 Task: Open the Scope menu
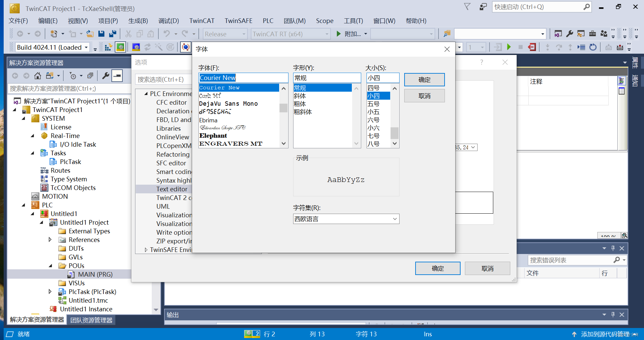[x=325, y=21]
